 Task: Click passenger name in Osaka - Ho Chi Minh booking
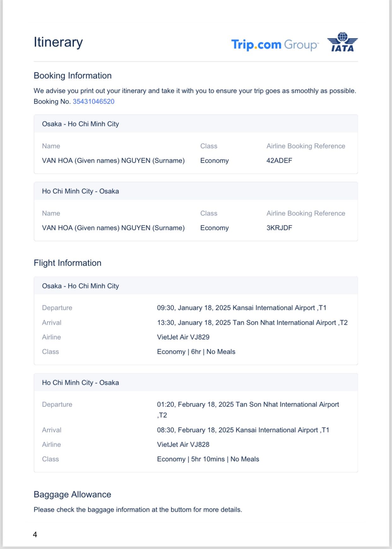pos(113,160)
